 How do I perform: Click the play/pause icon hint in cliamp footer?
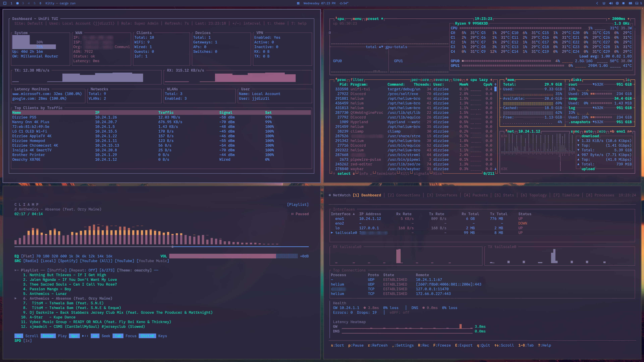[x=85, y=336]
